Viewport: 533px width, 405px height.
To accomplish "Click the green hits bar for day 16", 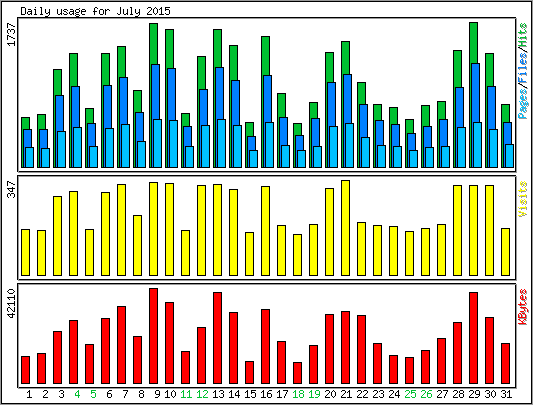I will coord(265,56).
